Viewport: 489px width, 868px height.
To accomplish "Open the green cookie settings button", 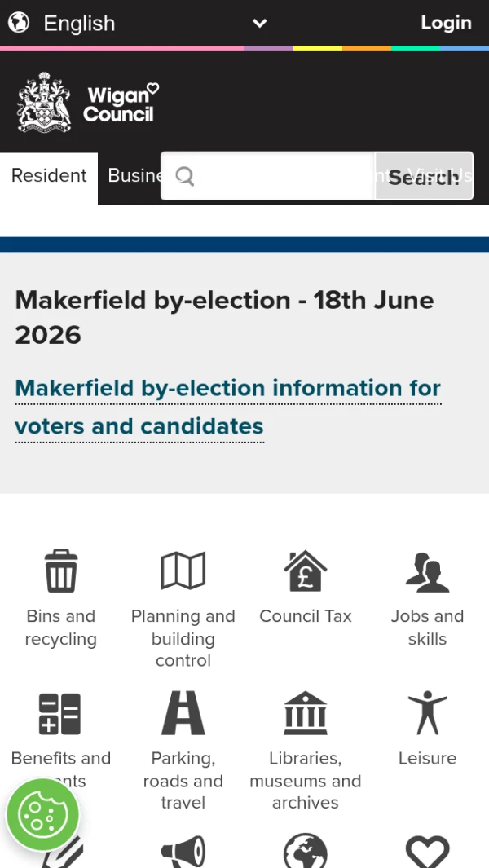I will point(42,815).
